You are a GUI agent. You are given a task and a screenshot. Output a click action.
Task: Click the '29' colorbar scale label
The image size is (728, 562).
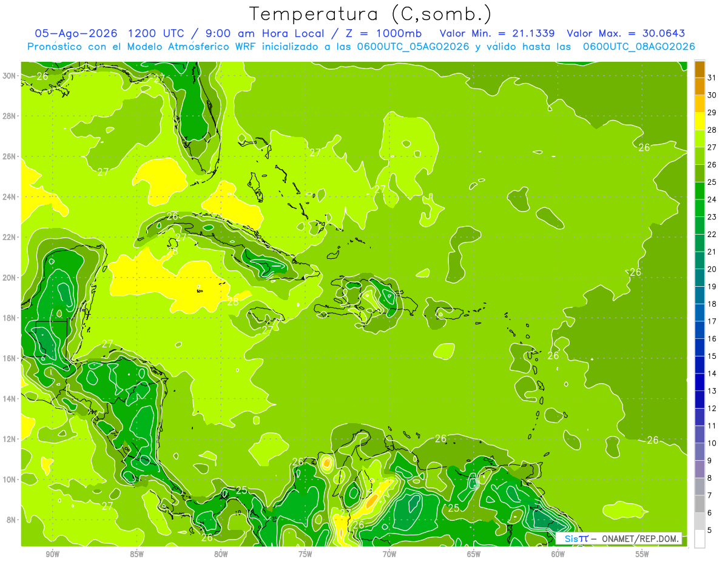tap(712, 112)
